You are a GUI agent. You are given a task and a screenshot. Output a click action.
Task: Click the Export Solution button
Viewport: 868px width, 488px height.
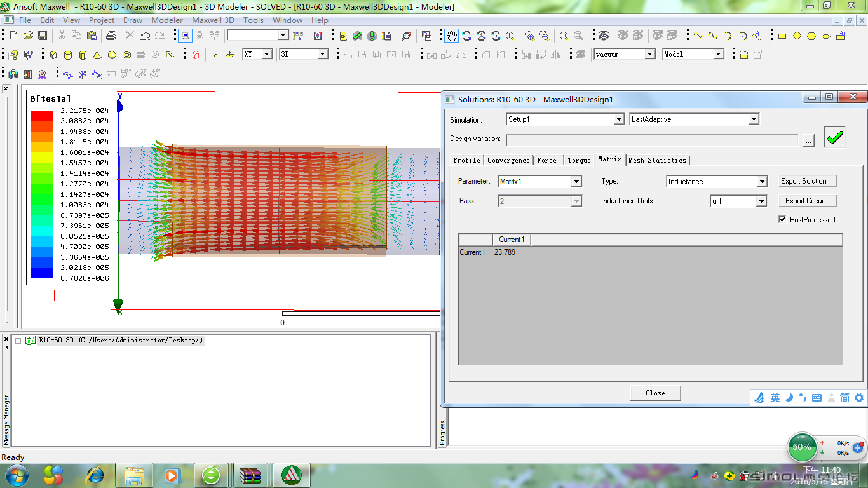(808, 181)
